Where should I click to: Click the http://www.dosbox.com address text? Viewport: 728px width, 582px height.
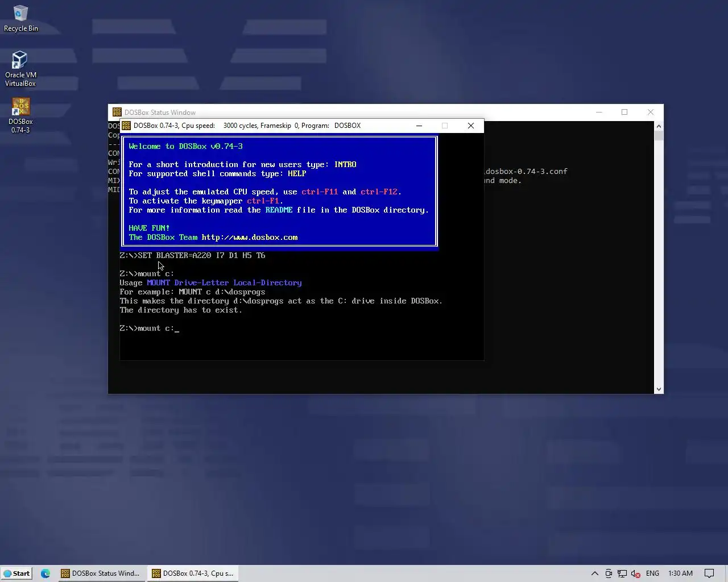(x=249, y=237)
